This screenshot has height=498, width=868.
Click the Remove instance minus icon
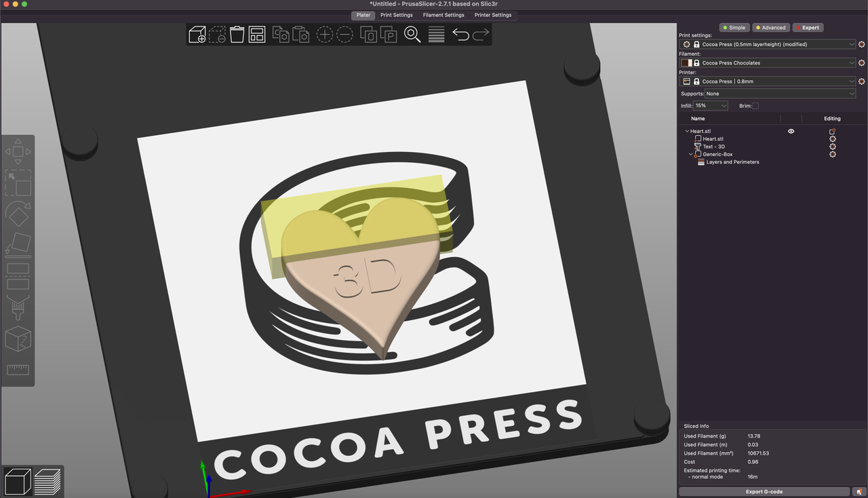coord(344,34)
